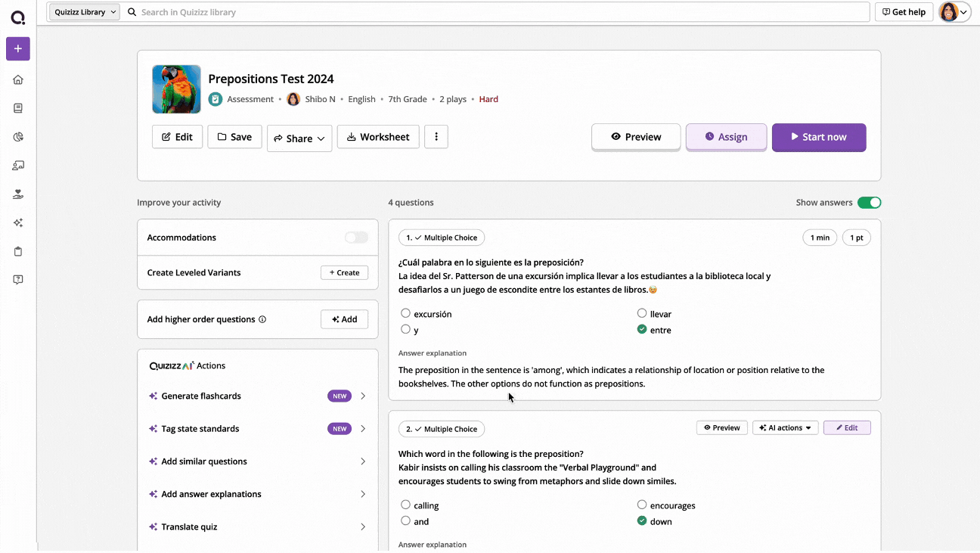Open the profile account menu

tap(954, 11)
